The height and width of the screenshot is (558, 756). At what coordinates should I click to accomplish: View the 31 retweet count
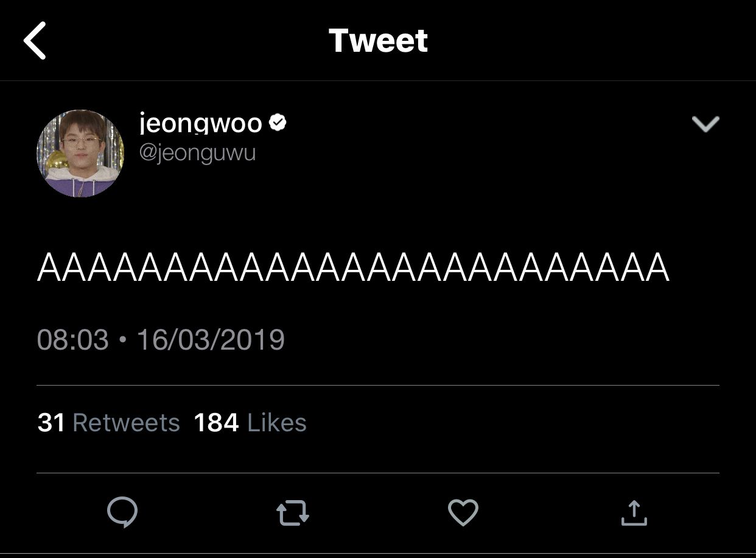[x=51, y=422]
